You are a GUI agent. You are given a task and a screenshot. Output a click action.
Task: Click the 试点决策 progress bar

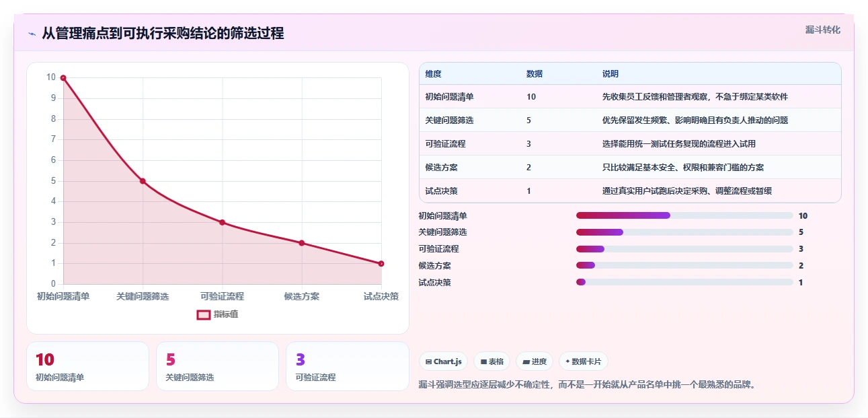(x=684, y=283)
